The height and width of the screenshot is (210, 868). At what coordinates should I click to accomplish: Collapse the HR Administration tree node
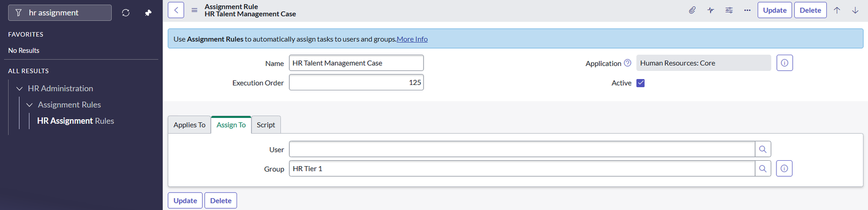(20, 88)
